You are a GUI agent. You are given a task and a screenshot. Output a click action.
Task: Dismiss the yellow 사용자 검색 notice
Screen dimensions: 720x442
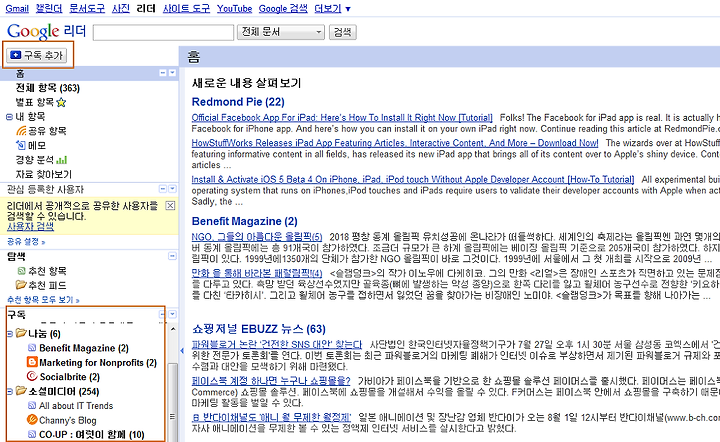click(x=170, y=206)
